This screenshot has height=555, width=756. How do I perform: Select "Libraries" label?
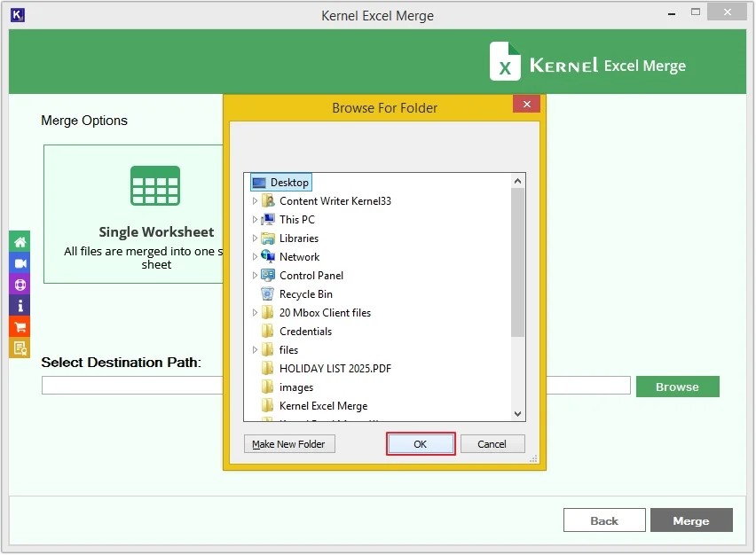pos(299,238)
